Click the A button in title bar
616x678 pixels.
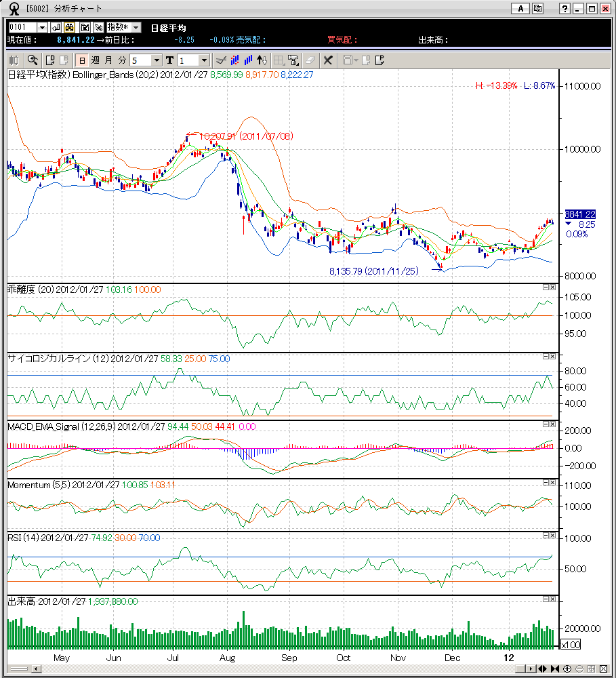pos(520,9)
